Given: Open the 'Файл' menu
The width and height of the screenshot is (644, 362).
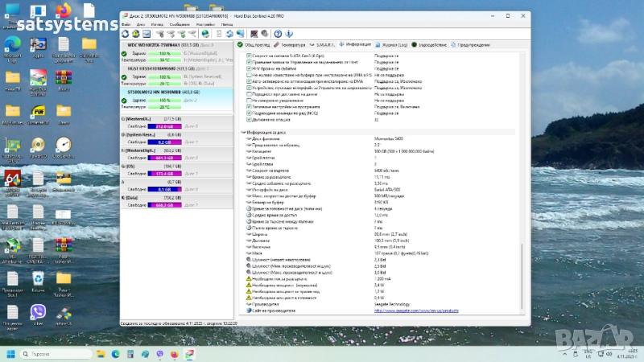Looking at the screenshot, I should tap(126, 24).
